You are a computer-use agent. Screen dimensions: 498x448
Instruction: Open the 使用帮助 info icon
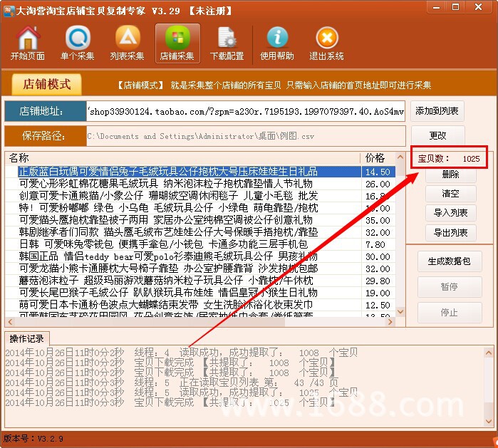point(277,43)
